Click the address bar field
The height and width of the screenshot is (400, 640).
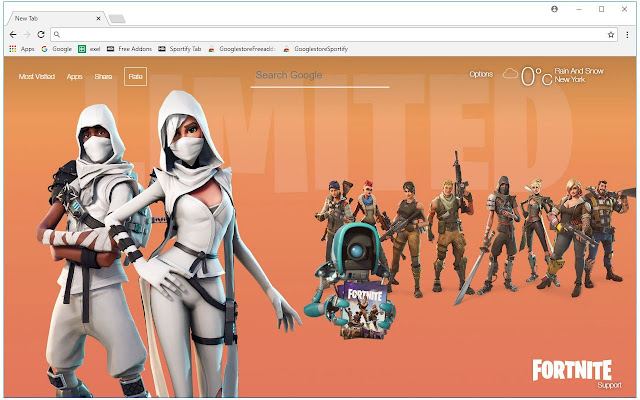click(334, 35)
